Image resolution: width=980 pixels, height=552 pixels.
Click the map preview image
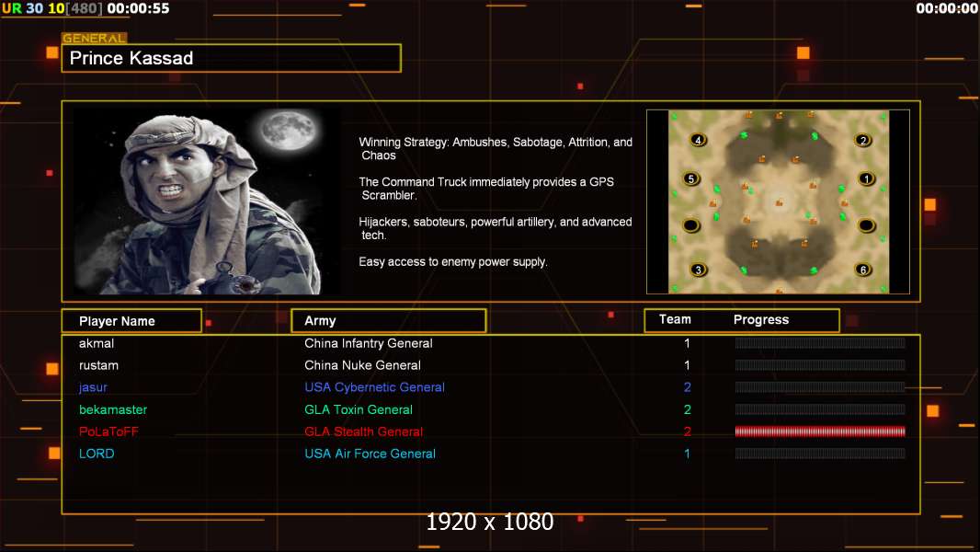pos(778,201)
